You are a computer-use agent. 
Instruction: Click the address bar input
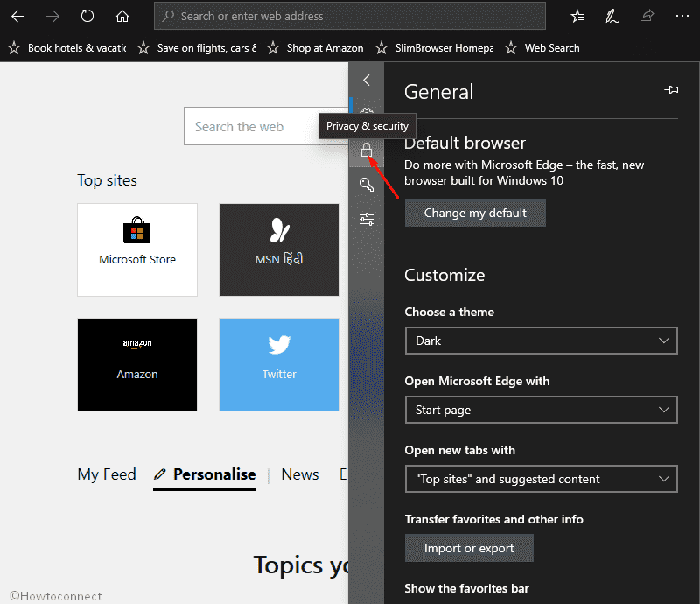point(349,16)
